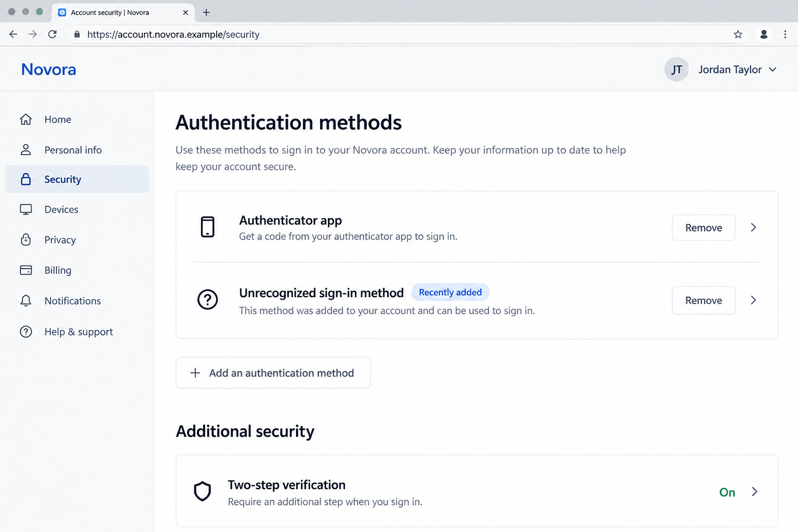The height and width of the screenshot is (532, 798).
Task: Open Notifications settings
Action: pyautogui.click(x=77, y=301)
